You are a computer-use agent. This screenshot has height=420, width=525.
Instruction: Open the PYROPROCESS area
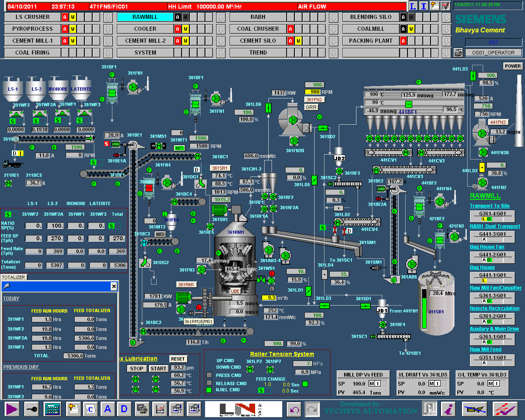coord(32,29)
